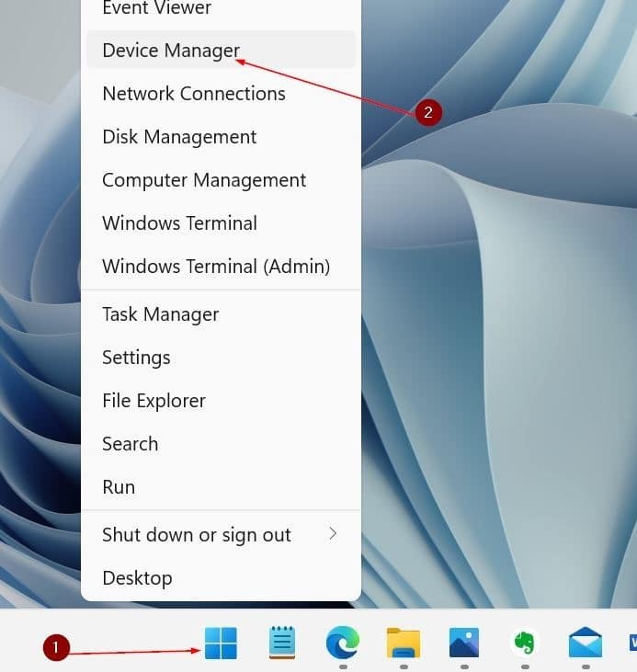Choose File Explorer menu entry
The width and height of the screenshot is (637, 672).
221,401
